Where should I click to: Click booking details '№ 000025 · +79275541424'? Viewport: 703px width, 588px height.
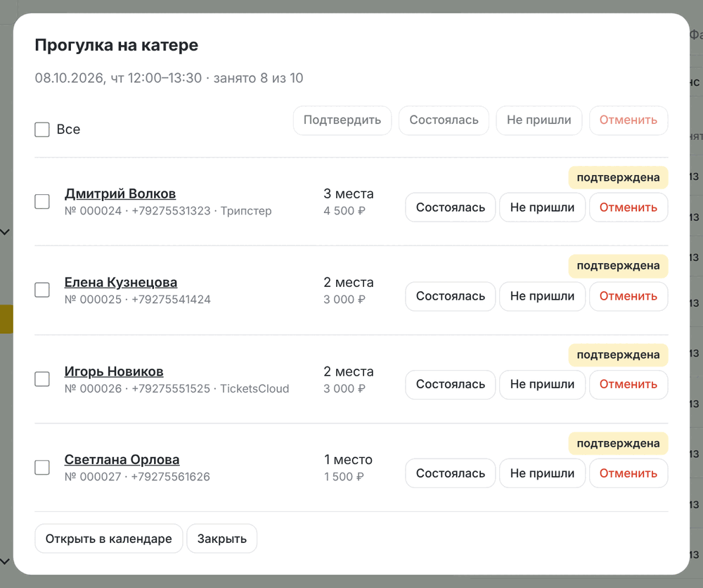138,300
